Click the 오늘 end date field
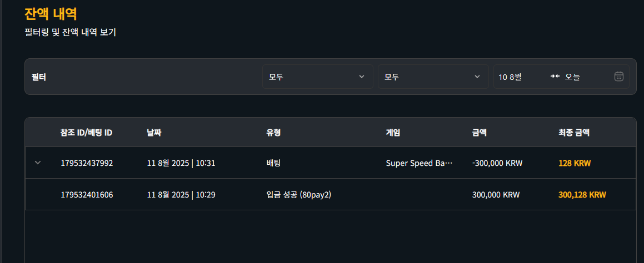 pos(572,77)
